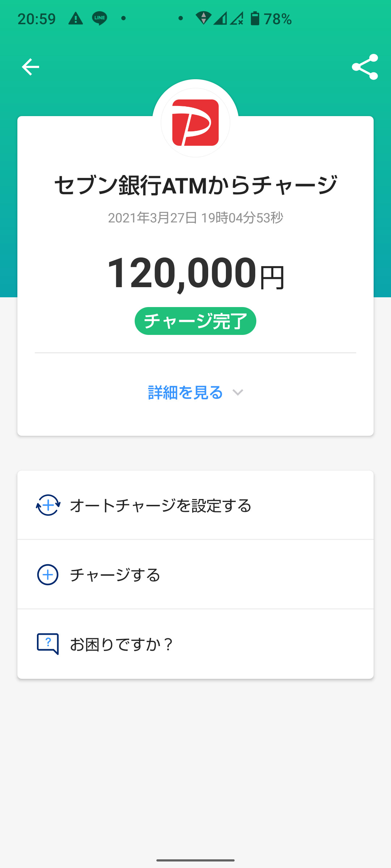Image resolution: width=391 pixels, height=868 pixels.
Task: Tap the battery icon in status bar
Action: pyautogui.click(x=255, y=18)
